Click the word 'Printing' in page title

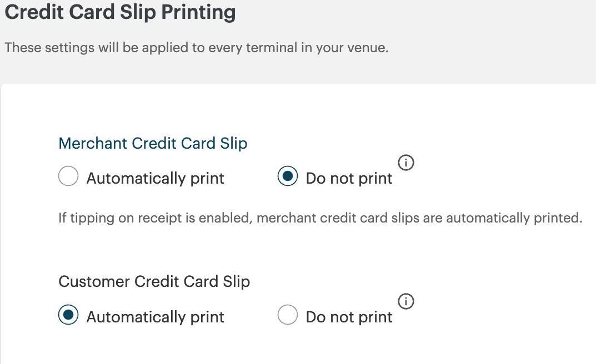(x=198, y=12)
